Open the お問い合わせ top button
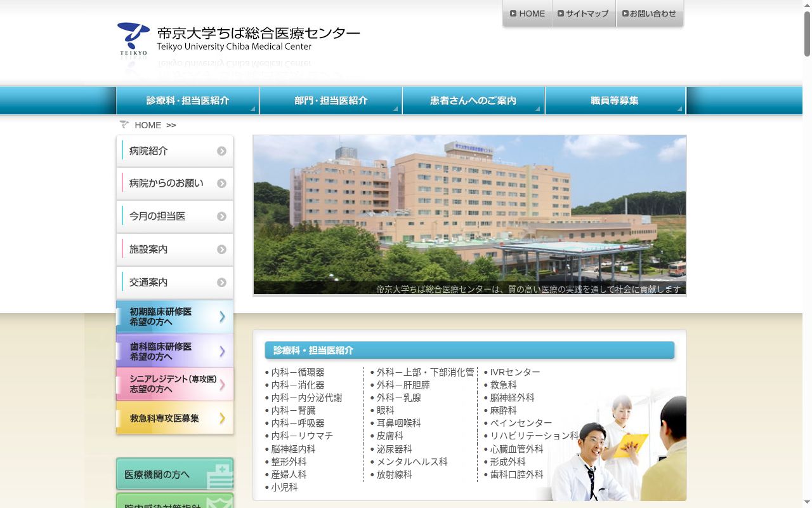 click(x=650, y=13)
